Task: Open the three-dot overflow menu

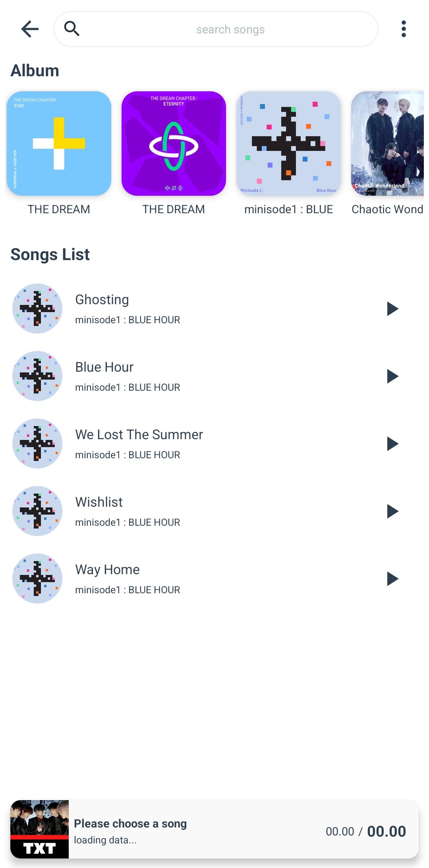Action: (404, 29)
